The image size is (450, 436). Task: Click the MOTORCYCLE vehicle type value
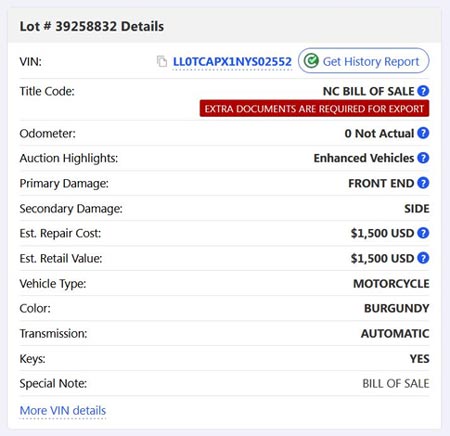tap(391, 284)
